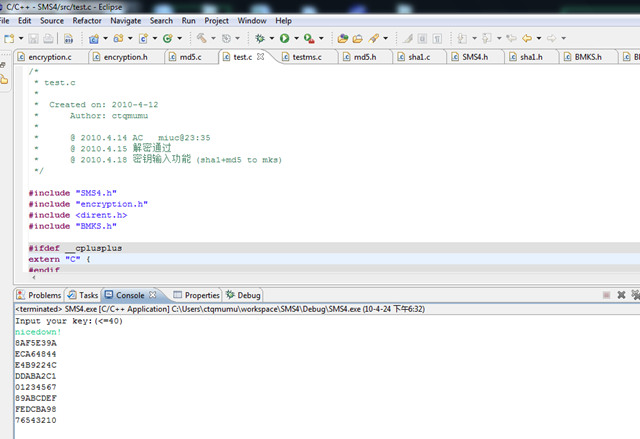Expand New Source File dropdown arrow
The image size is (640, 439).
[155, 38]
